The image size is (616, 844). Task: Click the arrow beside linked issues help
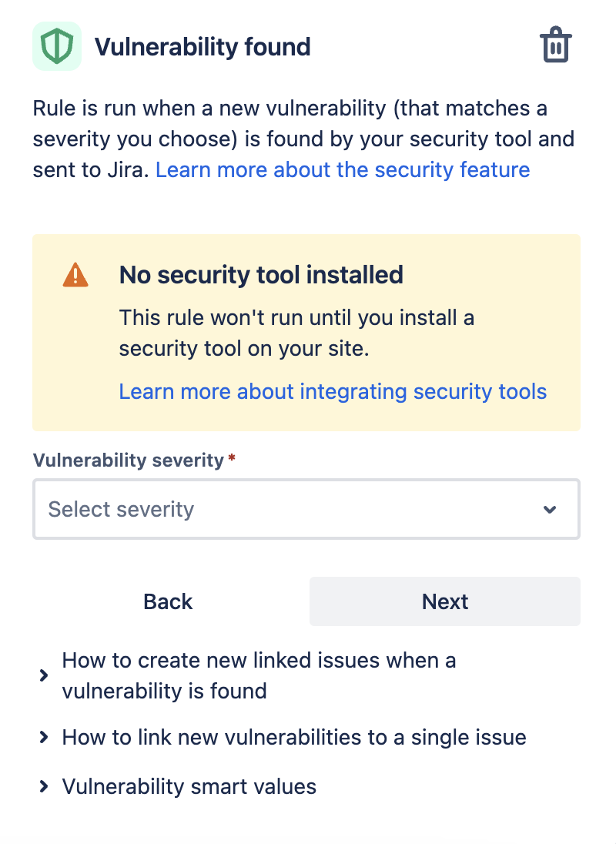click(x=44, y=675)
